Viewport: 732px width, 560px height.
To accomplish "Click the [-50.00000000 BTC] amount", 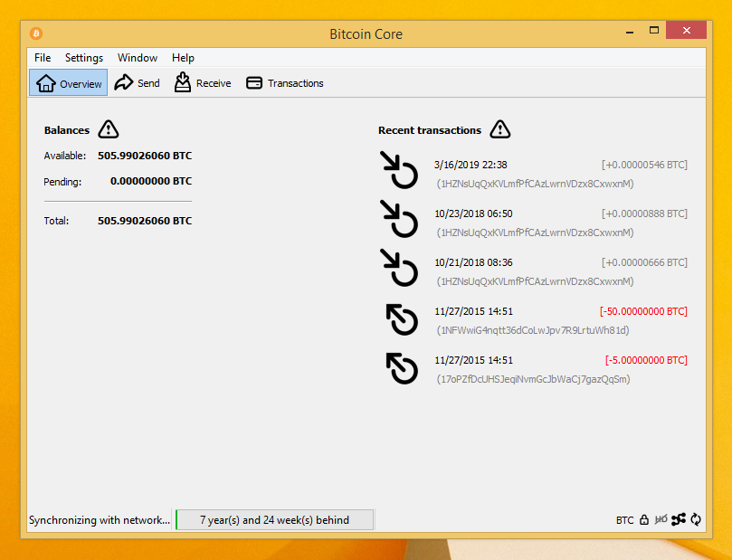I will (x=643, y=311).
